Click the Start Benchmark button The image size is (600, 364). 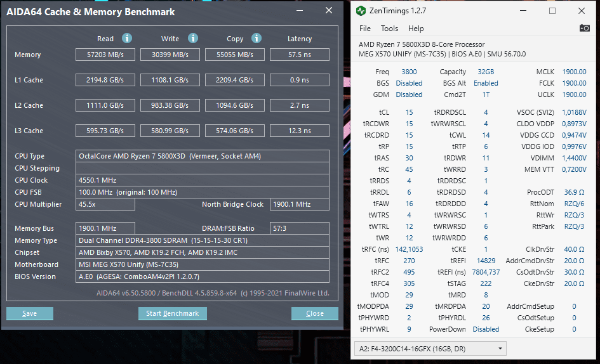173,313
